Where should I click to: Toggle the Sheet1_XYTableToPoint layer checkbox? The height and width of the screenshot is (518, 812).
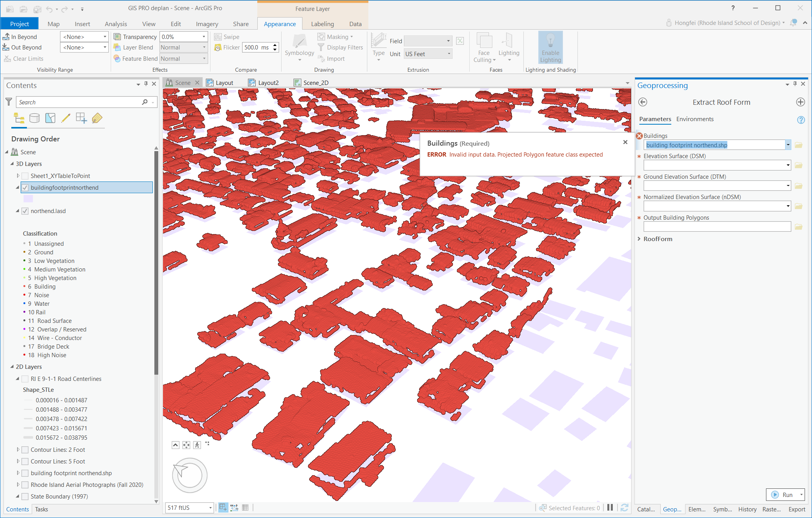click(x=25, y=176)
